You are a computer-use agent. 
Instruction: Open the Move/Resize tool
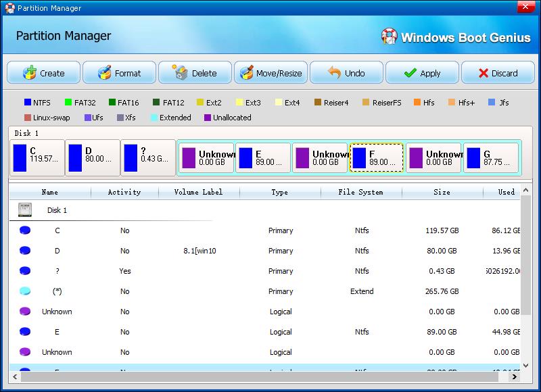tap(270, 73)
